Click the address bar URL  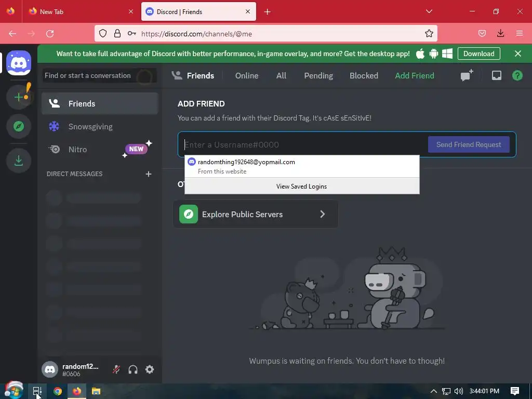tap(196, 34)
